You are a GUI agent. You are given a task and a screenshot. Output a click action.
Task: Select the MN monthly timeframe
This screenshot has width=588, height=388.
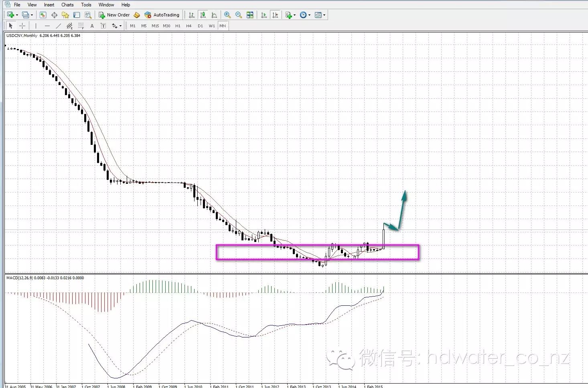pos(223,26)
